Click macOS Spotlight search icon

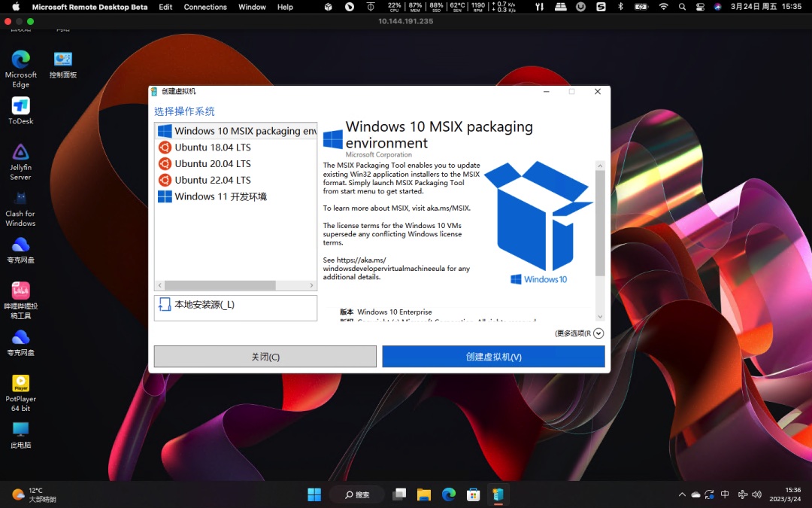pyautogui.click(x=682, y=7)
